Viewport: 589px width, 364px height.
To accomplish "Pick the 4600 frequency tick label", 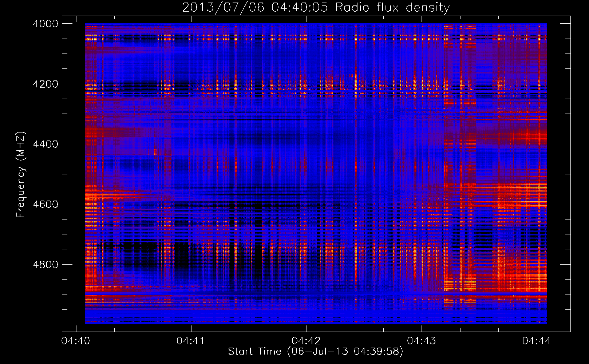I will [46, 204].
